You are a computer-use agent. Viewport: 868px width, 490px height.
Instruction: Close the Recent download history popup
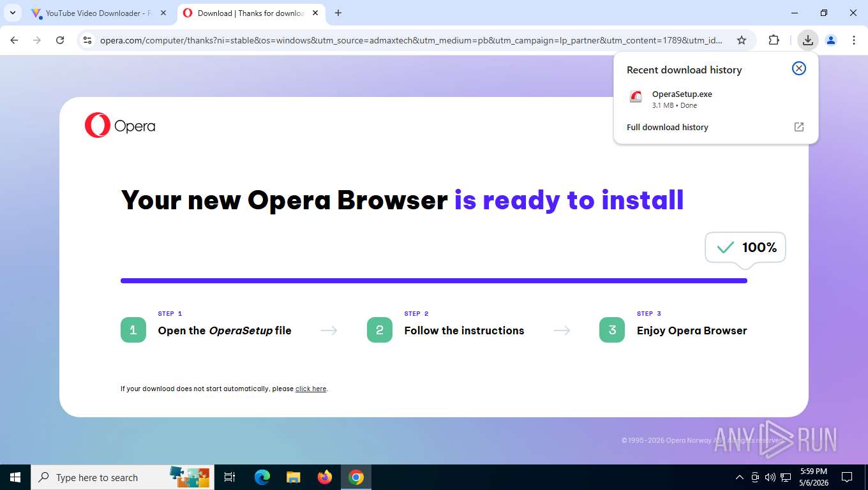pos(799,68)
